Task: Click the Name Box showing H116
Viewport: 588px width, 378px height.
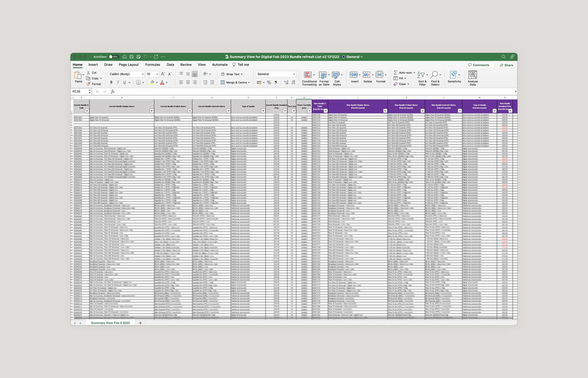Action: click(x=80, y=92)
